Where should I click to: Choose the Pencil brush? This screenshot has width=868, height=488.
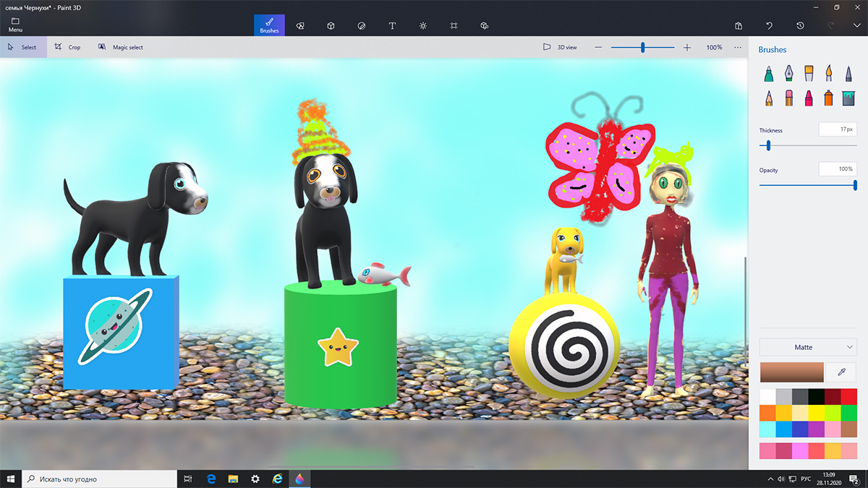point(768,98)
